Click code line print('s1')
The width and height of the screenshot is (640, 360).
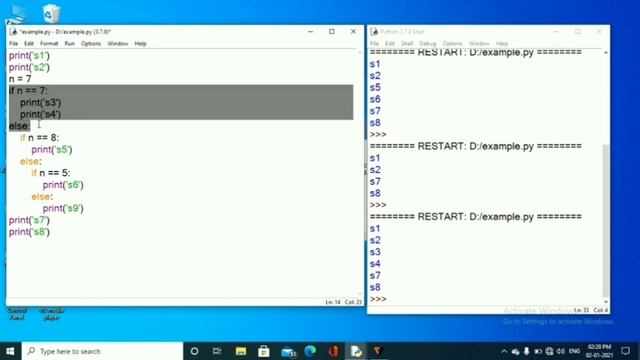tap(29, 55)
